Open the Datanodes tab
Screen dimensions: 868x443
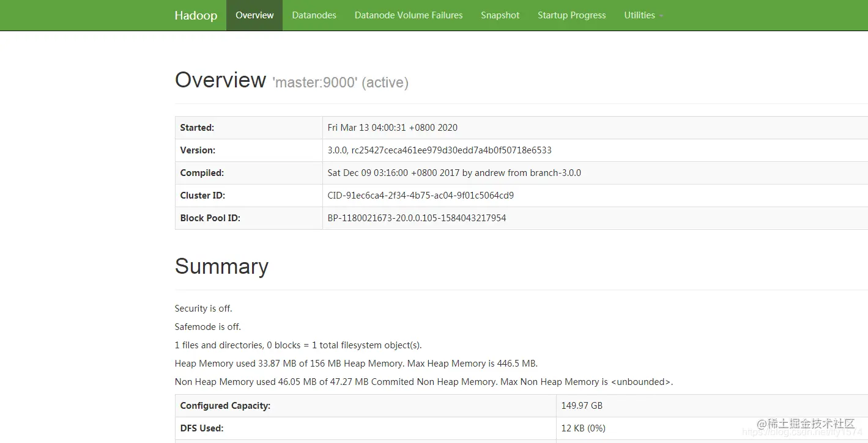tap(314, 15)
